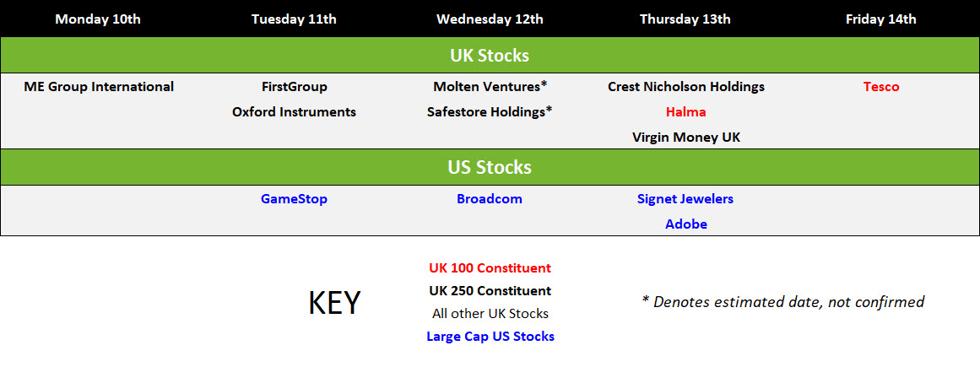Click the Adobe stock entry
The image size is (980, 367).
(x=685, y=224)
